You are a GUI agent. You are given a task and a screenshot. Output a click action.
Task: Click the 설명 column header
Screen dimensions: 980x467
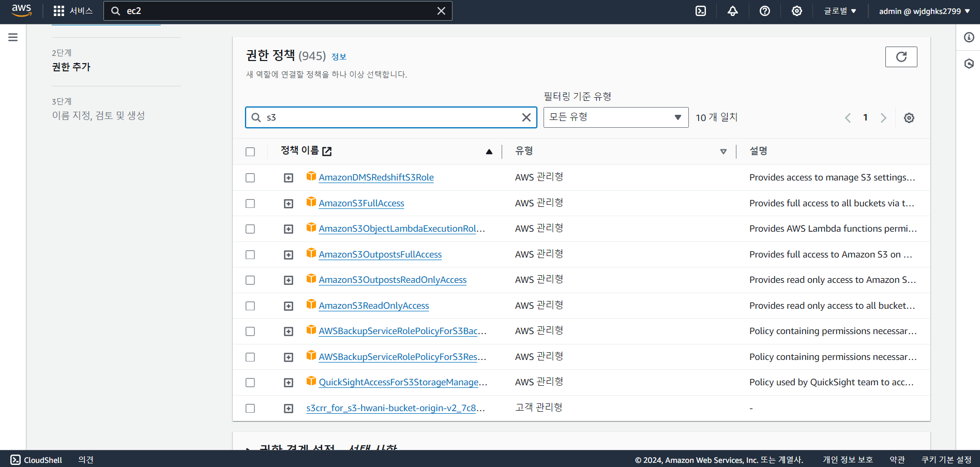tap(758, 151)
